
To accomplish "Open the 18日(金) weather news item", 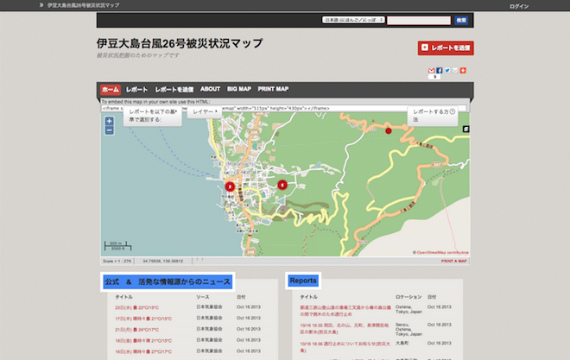I will [143, 341].
